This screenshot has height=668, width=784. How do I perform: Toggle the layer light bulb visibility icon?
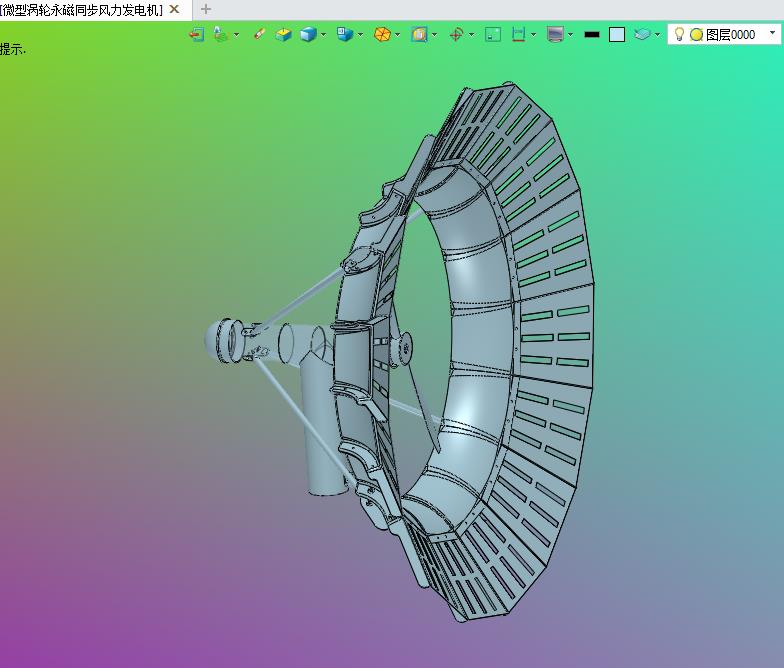[x=680, y=34]
